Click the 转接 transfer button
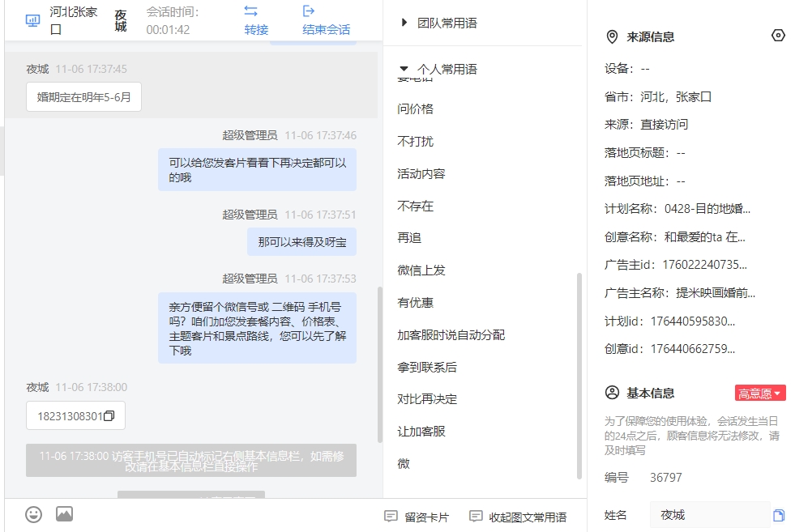 [x=256, y=20]
